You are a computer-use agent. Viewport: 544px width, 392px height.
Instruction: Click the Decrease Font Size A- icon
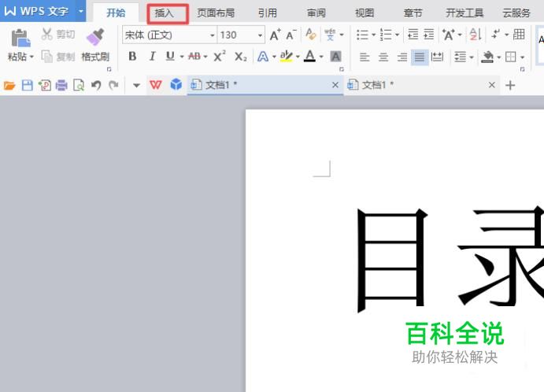(x=291, y=35)
